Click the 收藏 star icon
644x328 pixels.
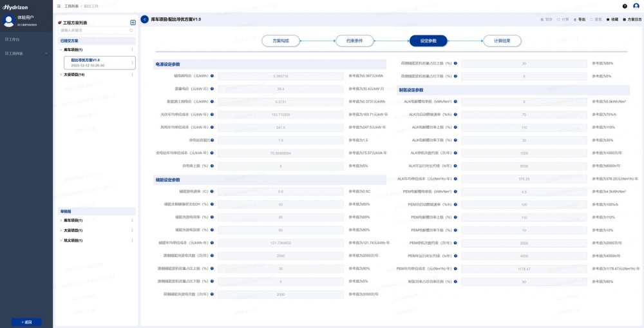tap(607, 19)
